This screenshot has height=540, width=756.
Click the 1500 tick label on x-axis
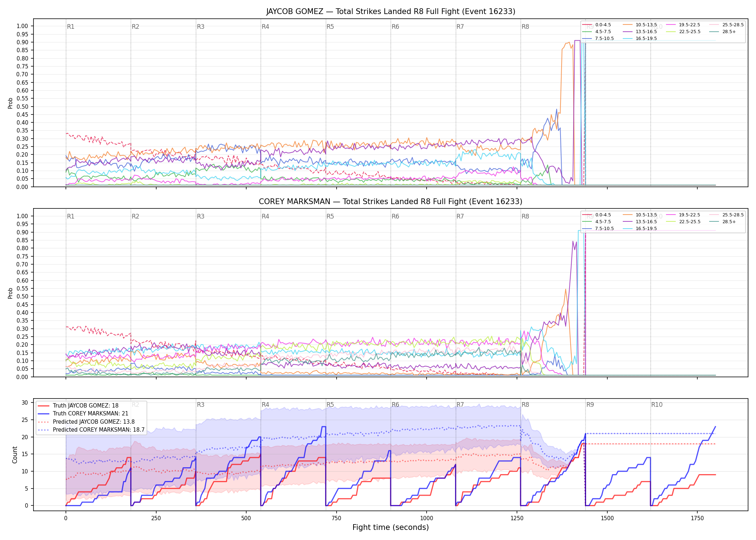click(x=607, y=518)
